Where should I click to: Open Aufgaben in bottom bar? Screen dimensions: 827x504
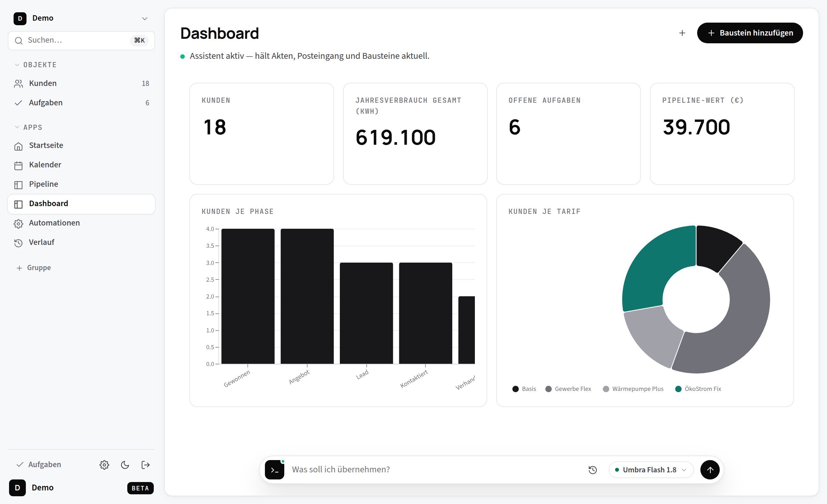tap(39, 465)
